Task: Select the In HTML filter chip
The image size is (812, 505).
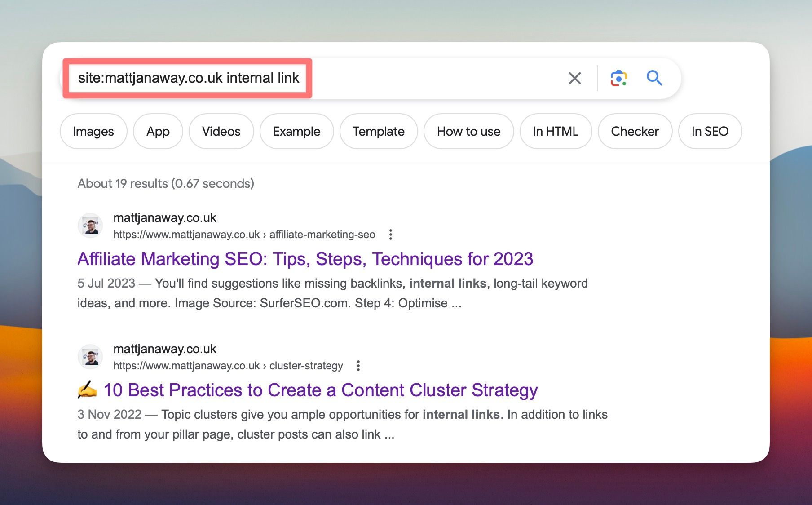Action: point(556,131)
